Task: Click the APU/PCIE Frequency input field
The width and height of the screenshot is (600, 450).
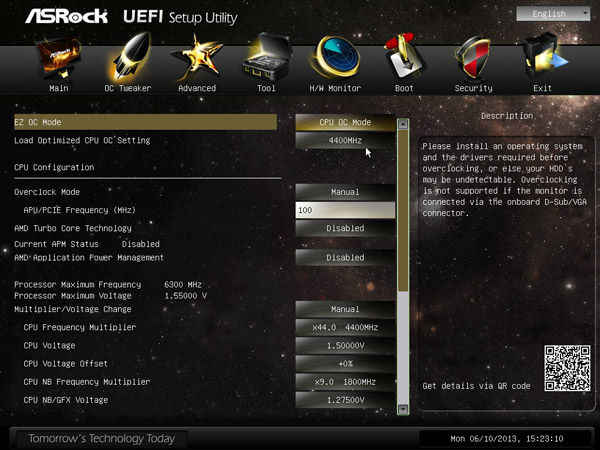Action: coord(345,210)
